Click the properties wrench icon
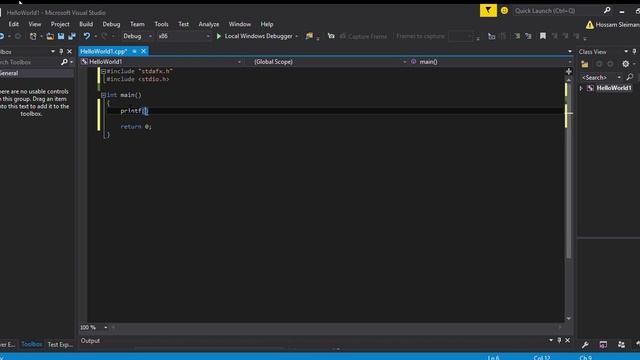The width and height of the screenshot is (640, 360). pyautogui.click(x=585, y=345)
